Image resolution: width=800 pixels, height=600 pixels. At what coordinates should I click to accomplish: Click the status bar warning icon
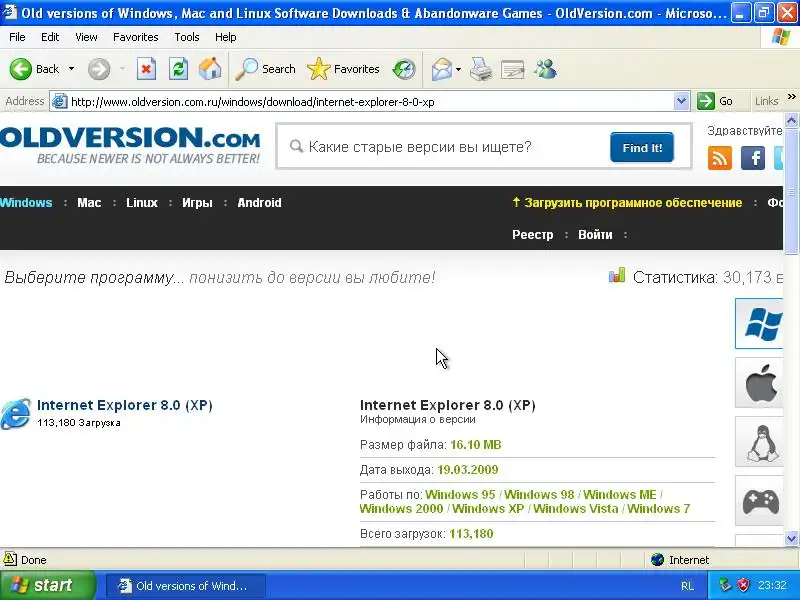pos(10,559)
